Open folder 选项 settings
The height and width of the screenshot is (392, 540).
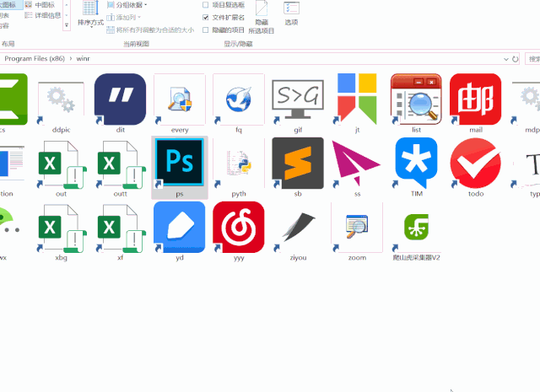click(291, 13)
